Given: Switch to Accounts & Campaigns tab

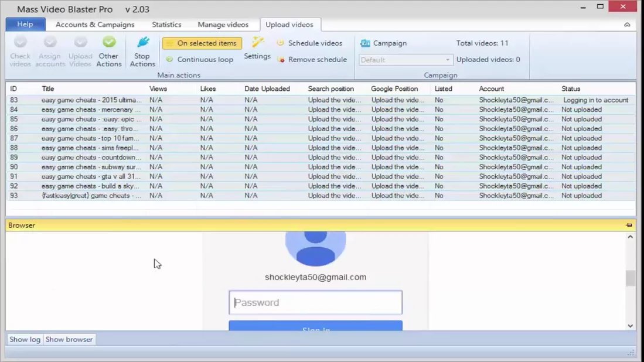Looking at the screenshot, I should [x=95, y=25].
